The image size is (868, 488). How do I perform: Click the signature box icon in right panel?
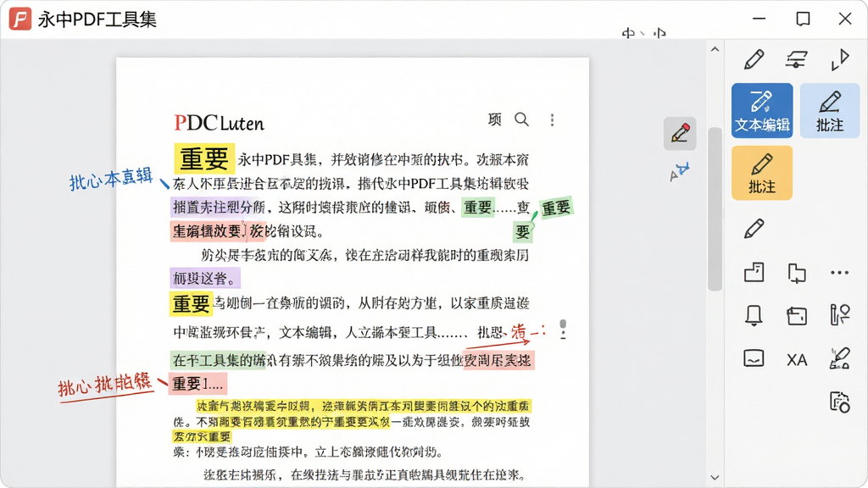[x=754, y=358]
